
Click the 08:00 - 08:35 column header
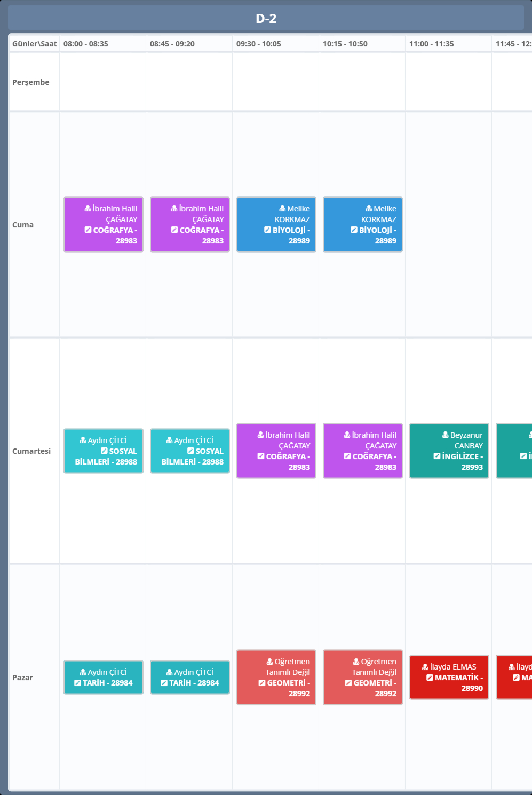[x=86, y=44]
